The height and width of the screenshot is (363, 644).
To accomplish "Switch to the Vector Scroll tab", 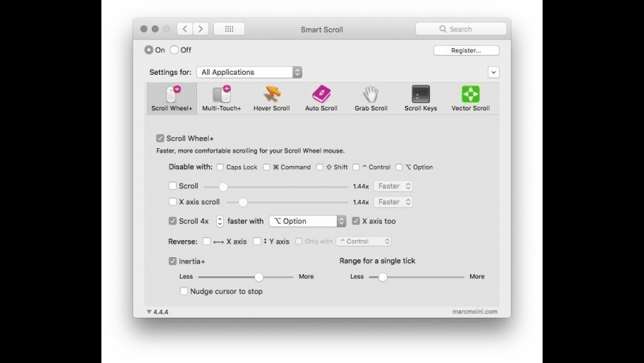I will click(x=470, y=99).
